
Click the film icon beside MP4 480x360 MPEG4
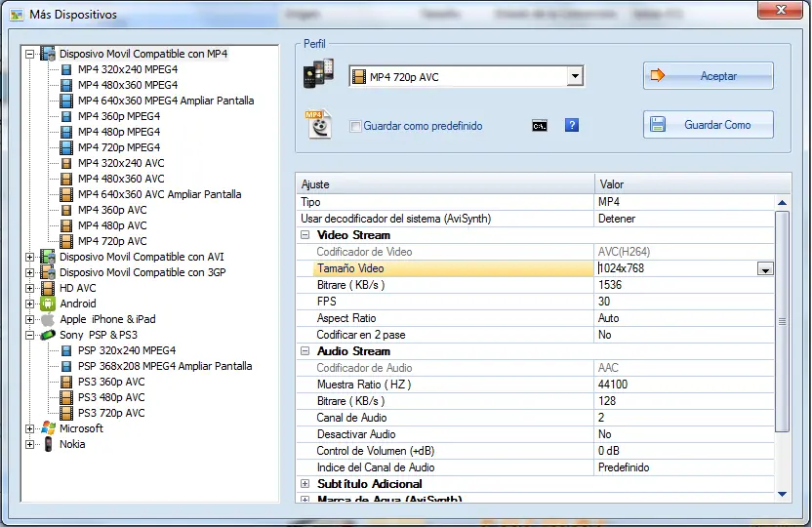point(66,85)
